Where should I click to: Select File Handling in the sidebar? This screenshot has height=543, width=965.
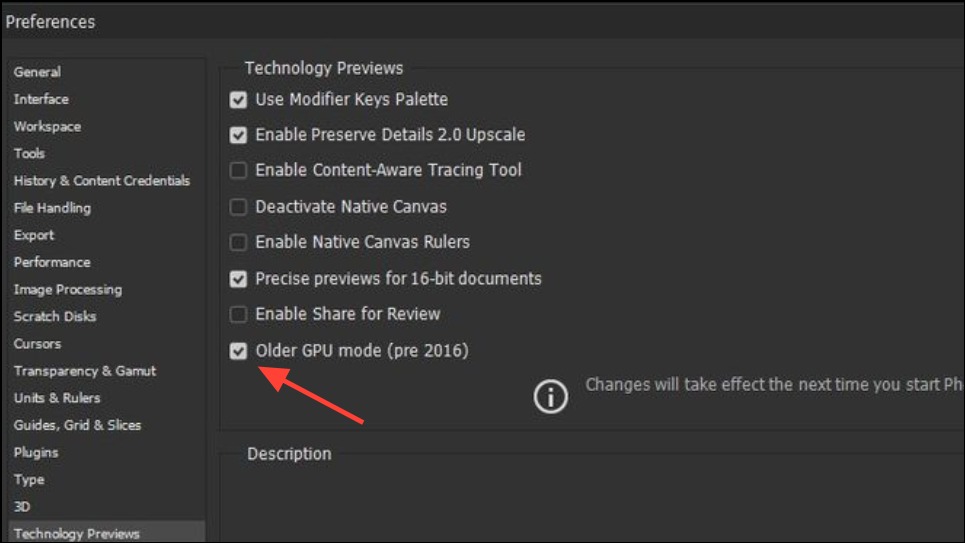52,208
